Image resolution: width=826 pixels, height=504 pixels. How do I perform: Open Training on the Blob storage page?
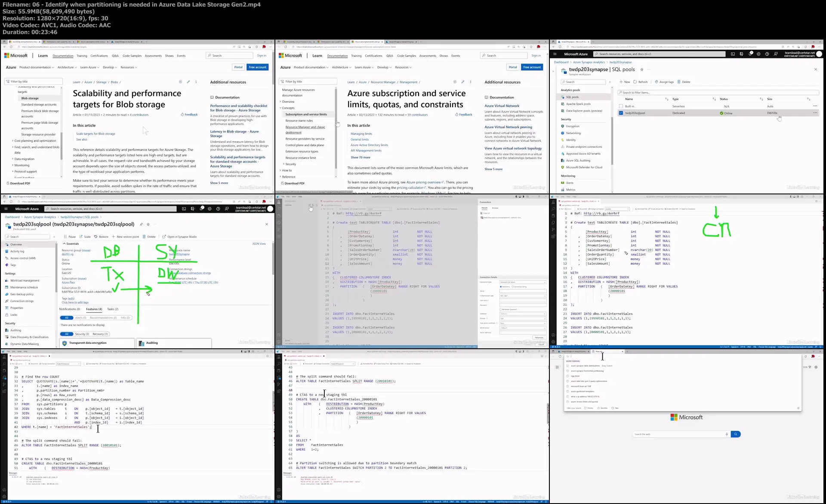pyautogui.click(x=82, y=56)
